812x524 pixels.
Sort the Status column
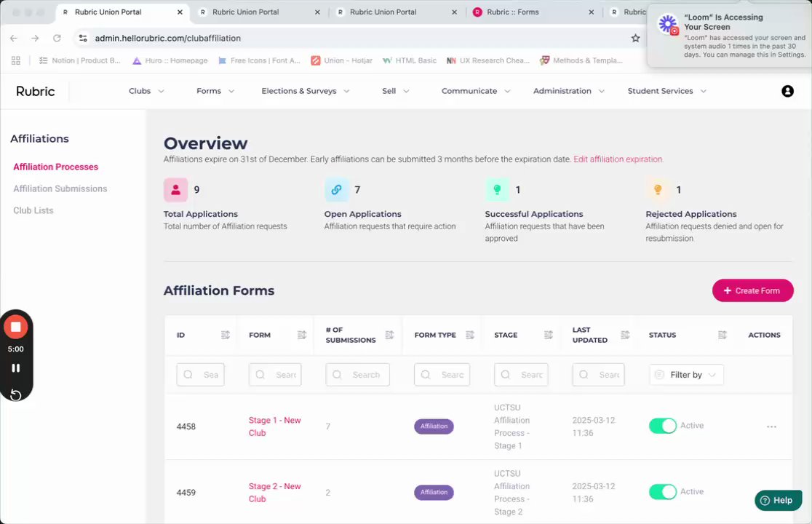click(723, 335)
